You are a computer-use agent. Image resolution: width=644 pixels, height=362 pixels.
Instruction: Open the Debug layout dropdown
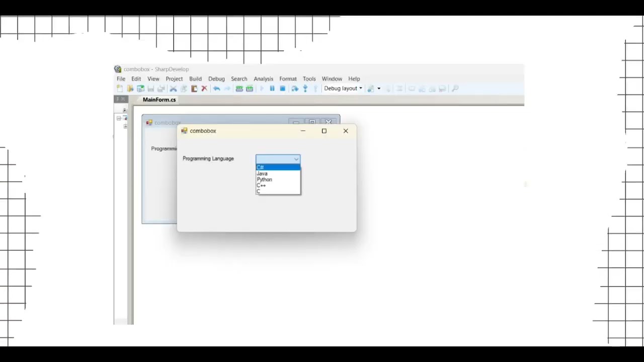point(343,88)
